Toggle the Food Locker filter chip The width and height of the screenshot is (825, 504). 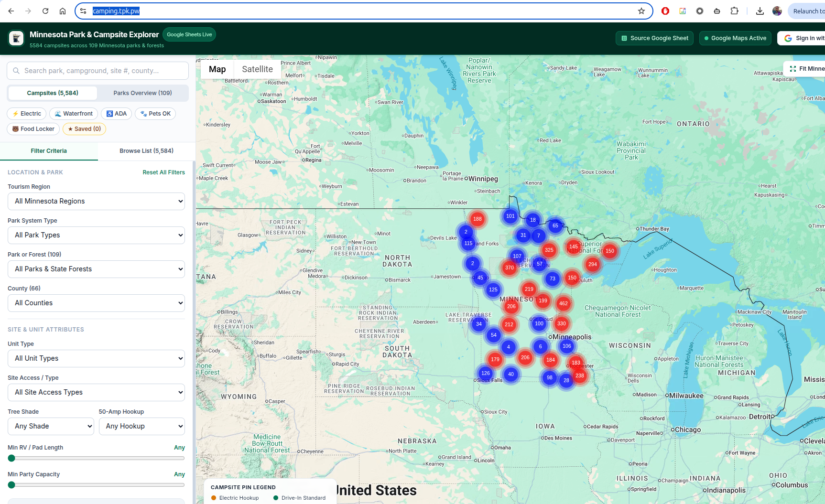pyautogui.click(x=33, y=129)
